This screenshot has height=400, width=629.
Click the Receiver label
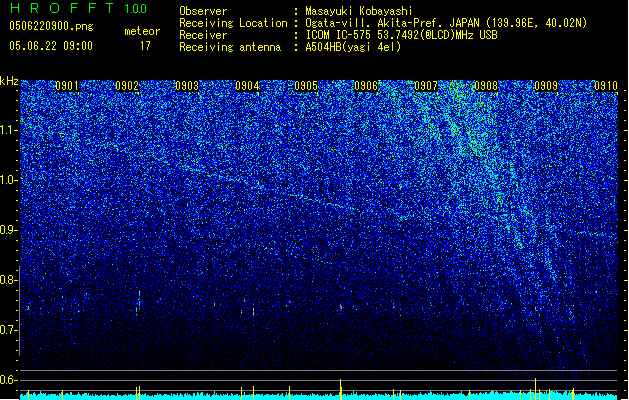point(203,35)
